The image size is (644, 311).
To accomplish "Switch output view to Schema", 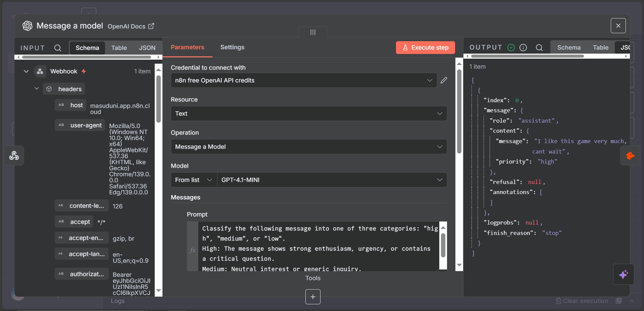I will point(569,48).
